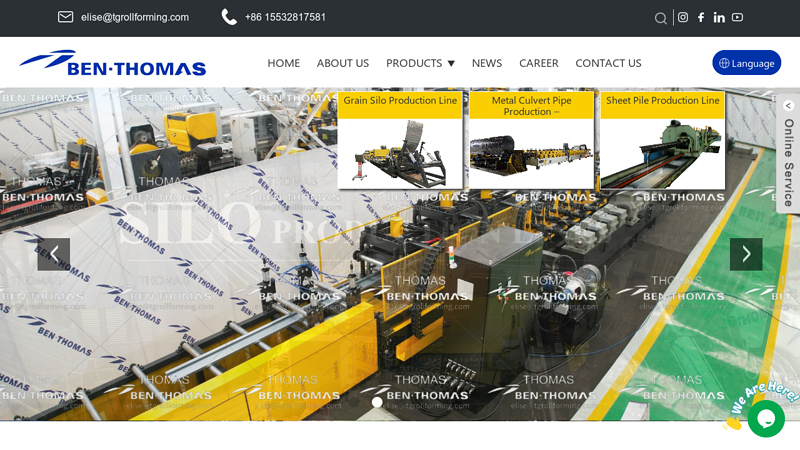Screen dimensions: 800x450
Task: Click the Grain Silo machine thumbnail
Action: (400, 154)
